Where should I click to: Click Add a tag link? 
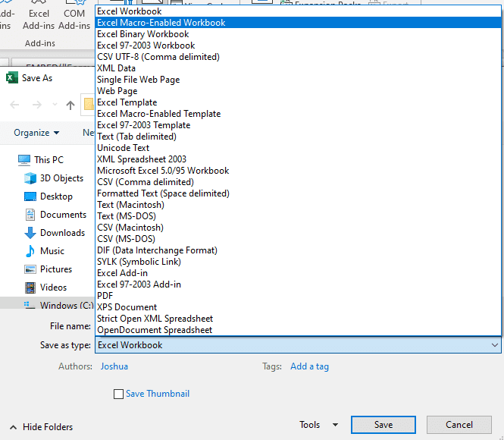click(309, 366)
